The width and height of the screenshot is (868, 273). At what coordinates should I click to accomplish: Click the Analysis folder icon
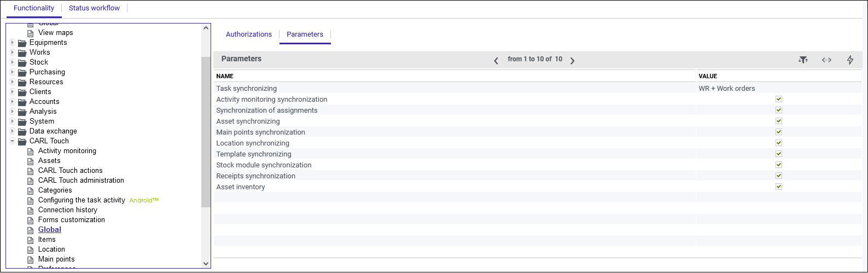click(22, 112)
